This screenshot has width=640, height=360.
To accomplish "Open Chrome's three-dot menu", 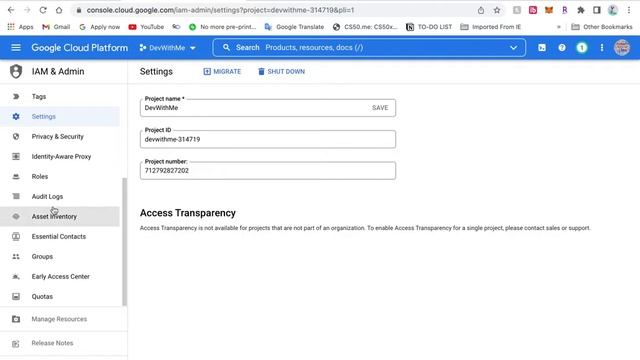I will point(629,10).
